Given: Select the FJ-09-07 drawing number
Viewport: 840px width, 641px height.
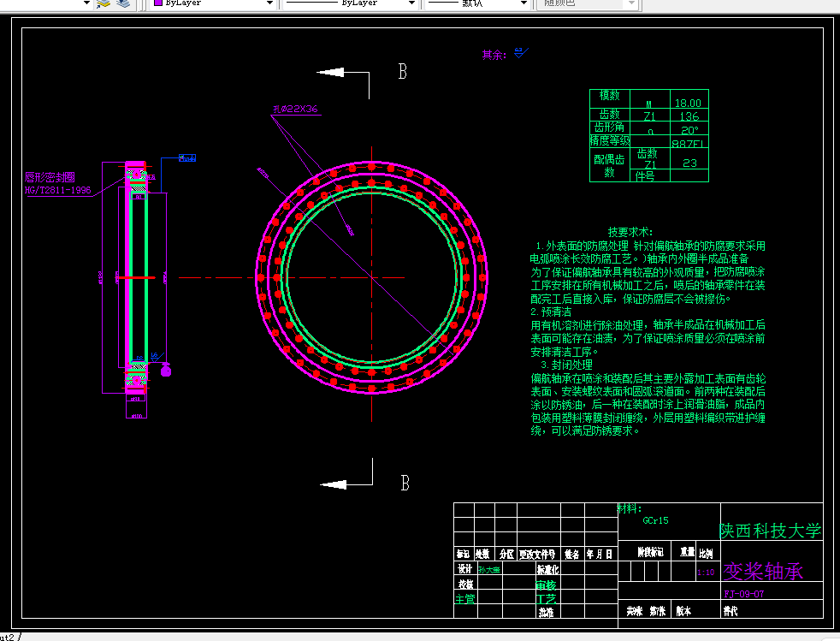Looking at the screenshot, I should pyautogui.click(x=744, y=594).
